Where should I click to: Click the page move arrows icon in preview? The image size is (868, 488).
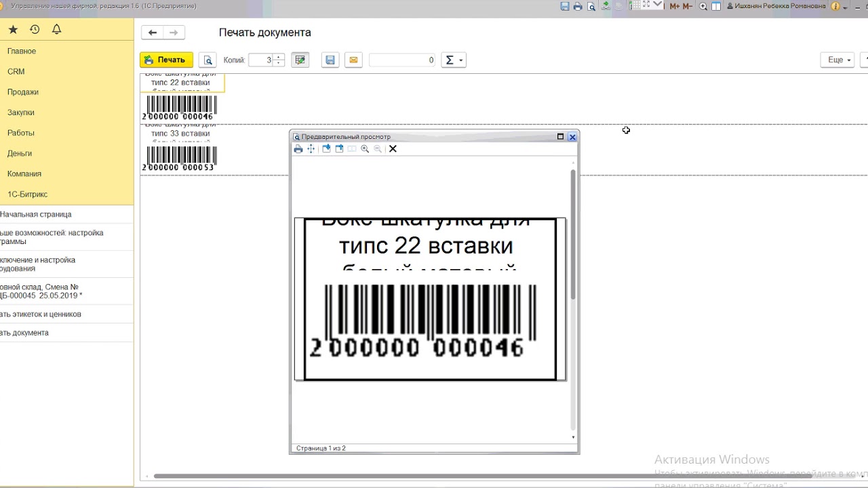pyautogui.click(x=311, y=149)
